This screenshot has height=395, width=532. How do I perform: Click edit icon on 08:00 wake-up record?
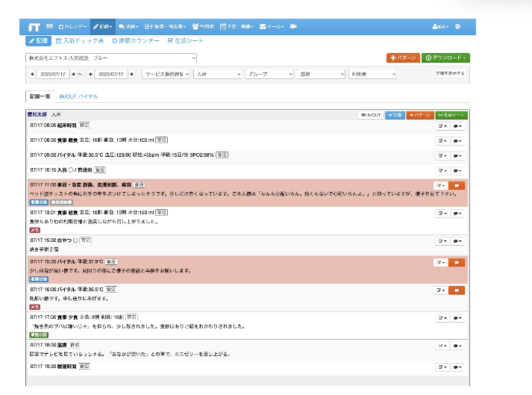[442, 126]
